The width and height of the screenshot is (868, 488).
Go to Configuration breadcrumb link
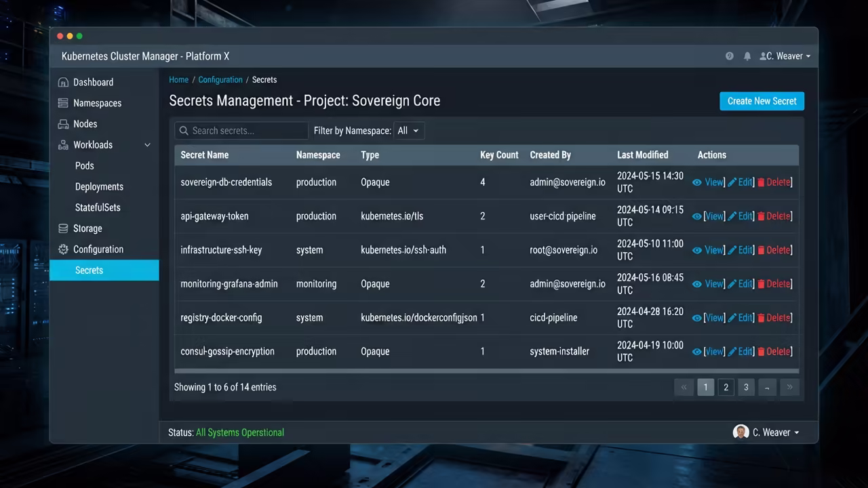click(x=220, y=80)
